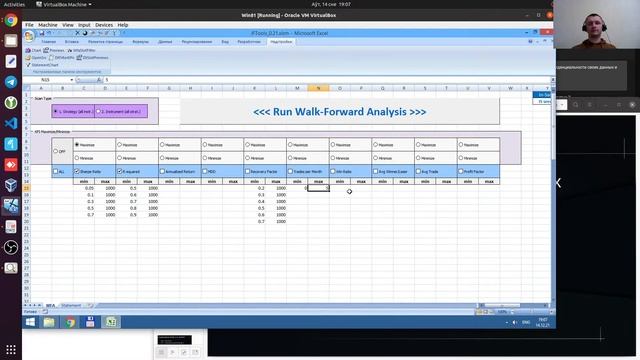Click the Activities button
640x360 pixels.
pos(14,4)
